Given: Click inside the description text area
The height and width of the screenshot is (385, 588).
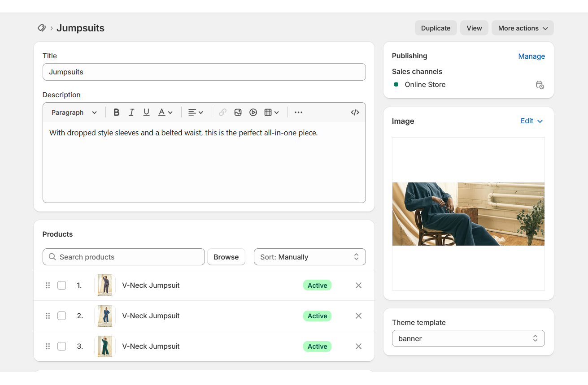Looking at the screenshot, I should 204,162.
